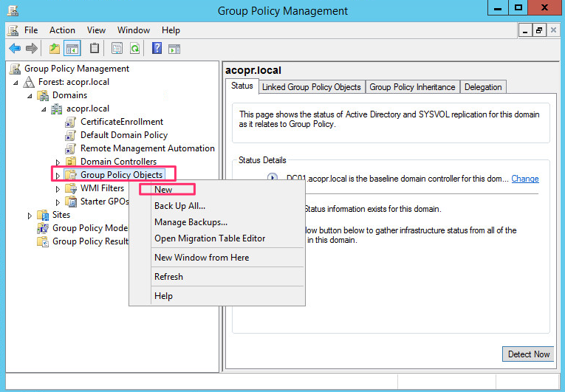This screenshot has height=392, width=565.
Task: Click Help in the context menu
Action: tap(217, 296)
